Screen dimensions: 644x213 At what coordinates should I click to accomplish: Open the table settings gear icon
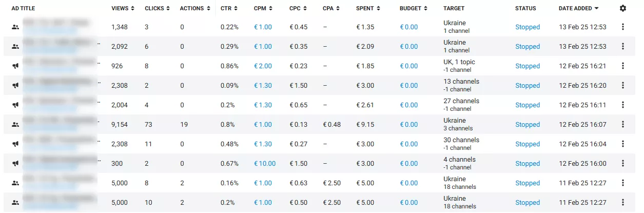(623, 8)
